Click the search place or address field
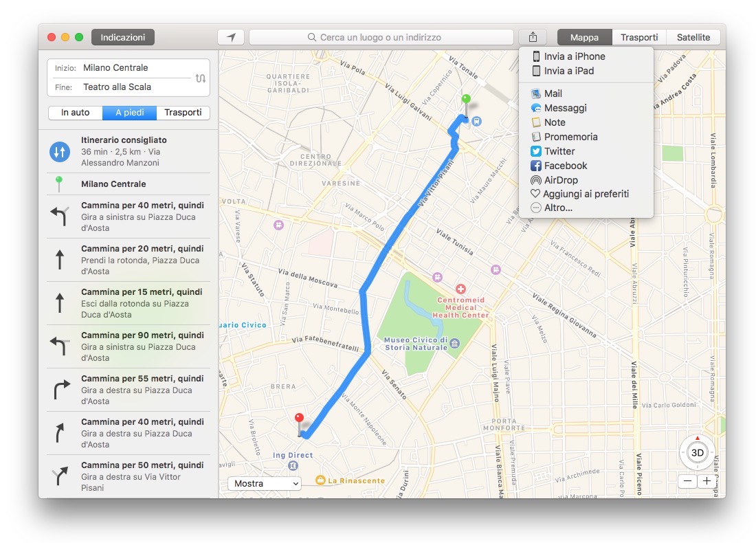756x543 pixels. point(381,37)
